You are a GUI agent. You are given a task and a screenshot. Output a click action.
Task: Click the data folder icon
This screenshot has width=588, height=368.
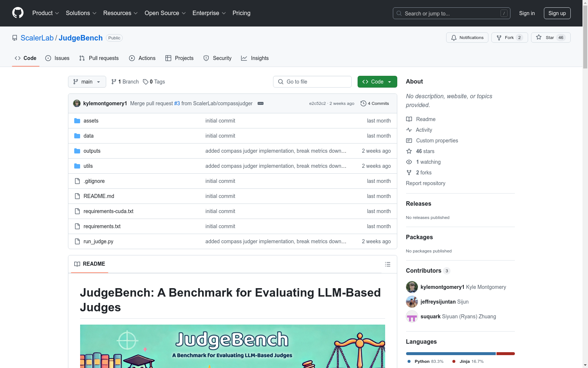click(x=77, y=136)
